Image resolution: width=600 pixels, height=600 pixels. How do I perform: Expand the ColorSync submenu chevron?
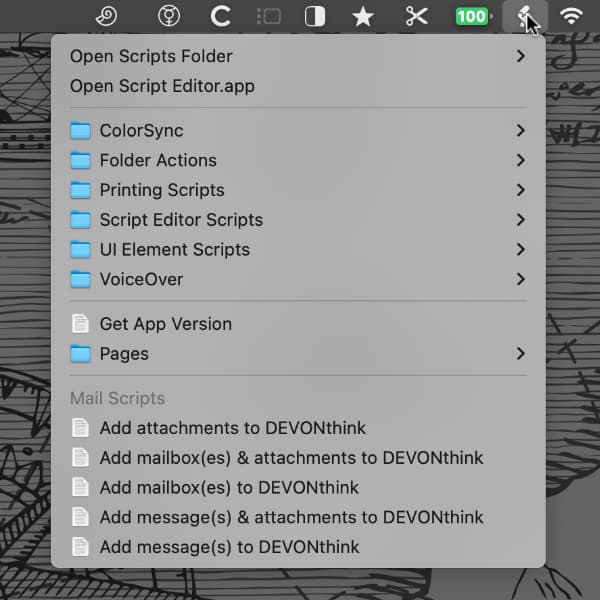520,130
